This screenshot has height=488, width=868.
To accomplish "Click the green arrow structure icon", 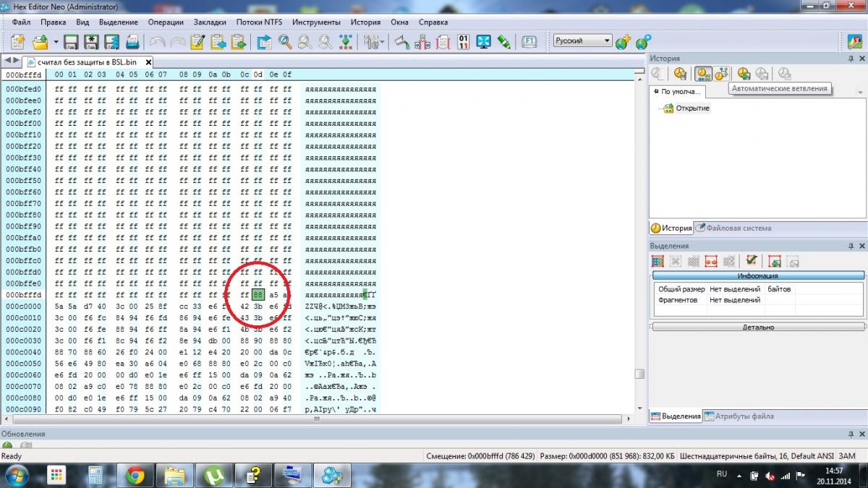I will tap(346, 41).
